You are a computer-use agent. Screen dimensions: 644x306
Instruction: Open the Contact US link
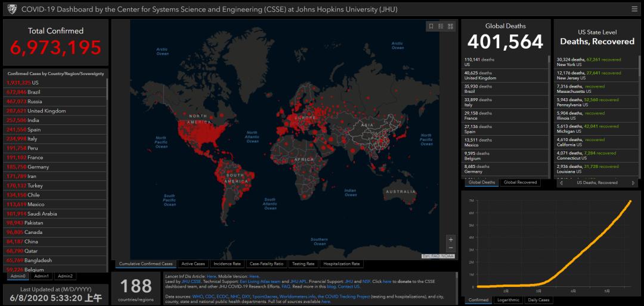click(349, 287)
